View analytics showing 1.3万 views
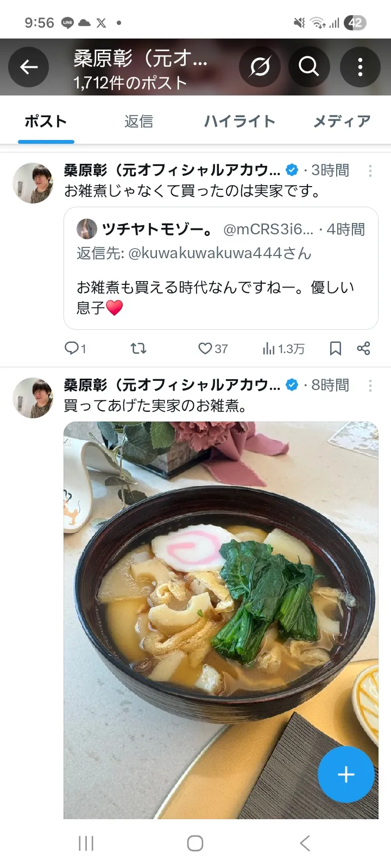391x868 pixels. point(283,348)
